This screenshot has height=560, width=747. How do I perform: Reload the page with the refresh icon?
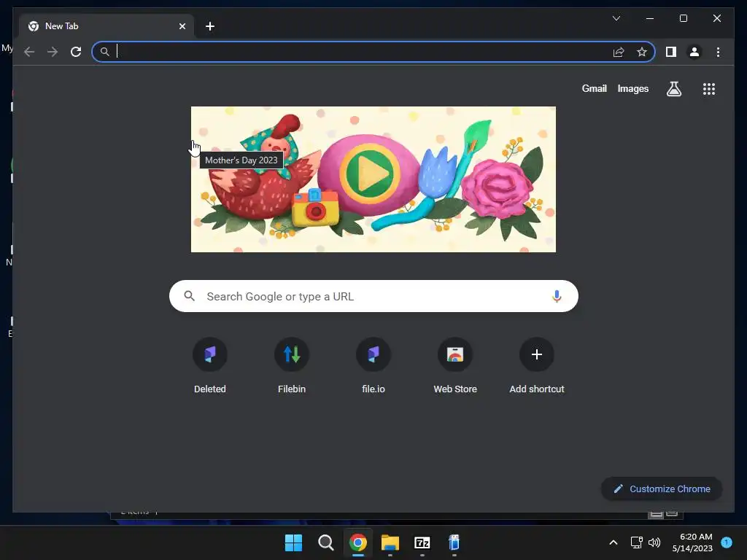point(76,52)
